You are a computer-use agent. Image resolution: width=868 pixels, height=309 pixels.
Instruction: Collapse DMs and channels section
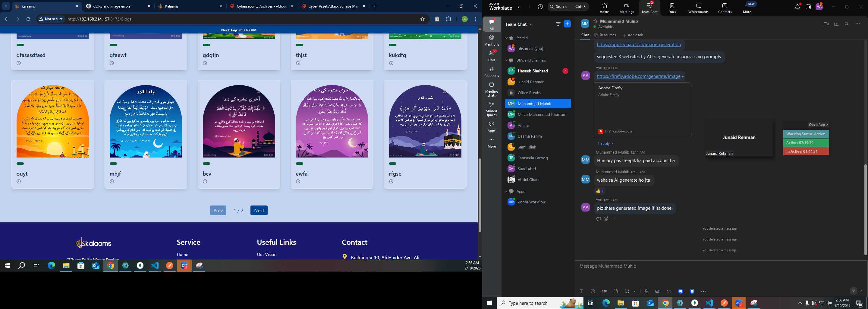tap(506, 60)
